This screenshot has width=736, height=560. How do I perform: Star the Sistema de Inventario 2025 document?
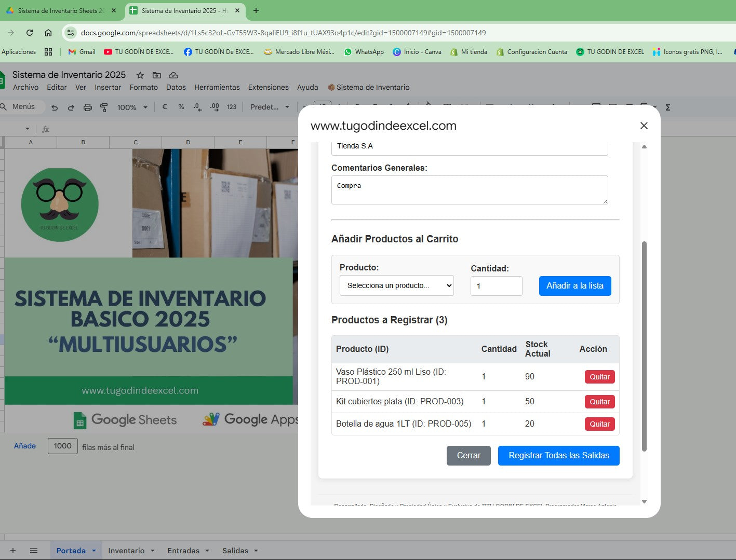click(140, 75)
